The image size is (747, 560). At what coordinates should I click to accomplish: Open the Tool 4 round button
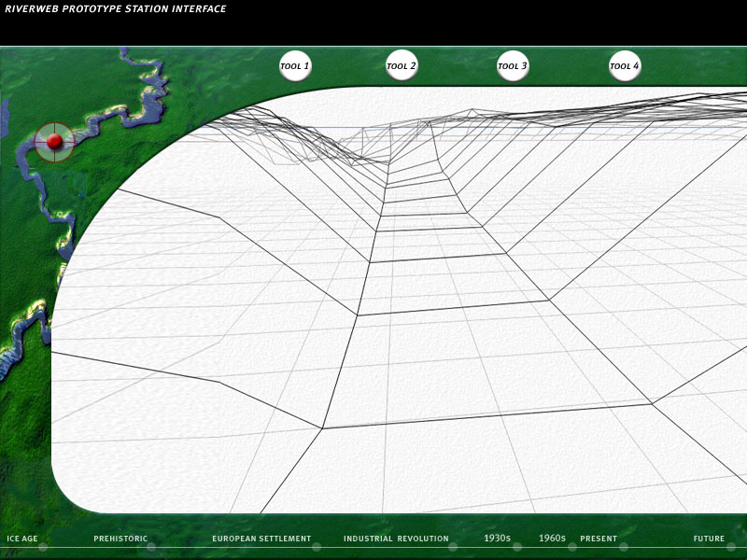click(x=625, y=65)
